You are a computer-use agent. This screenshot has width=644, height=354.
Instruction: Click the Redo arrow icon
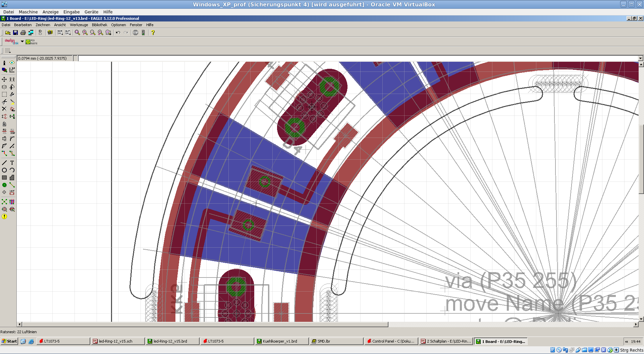point(126,33)
